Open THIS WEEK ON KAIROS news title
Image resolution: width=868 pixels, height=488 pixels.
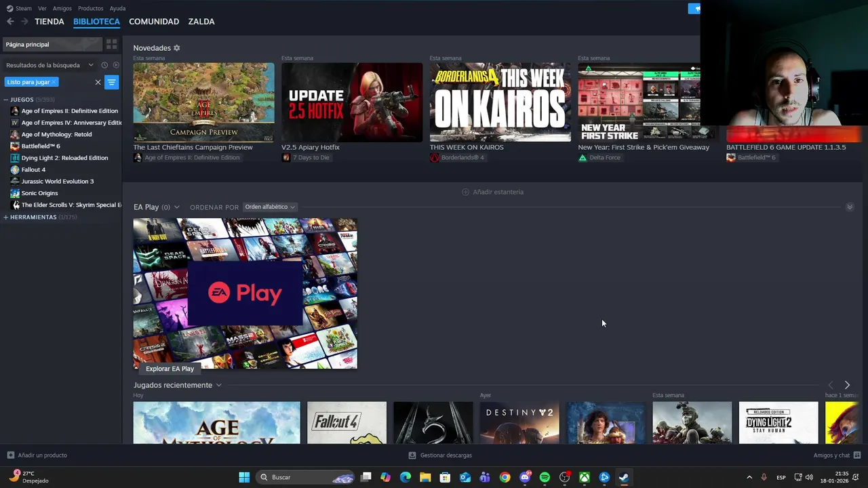click(467, 147)
